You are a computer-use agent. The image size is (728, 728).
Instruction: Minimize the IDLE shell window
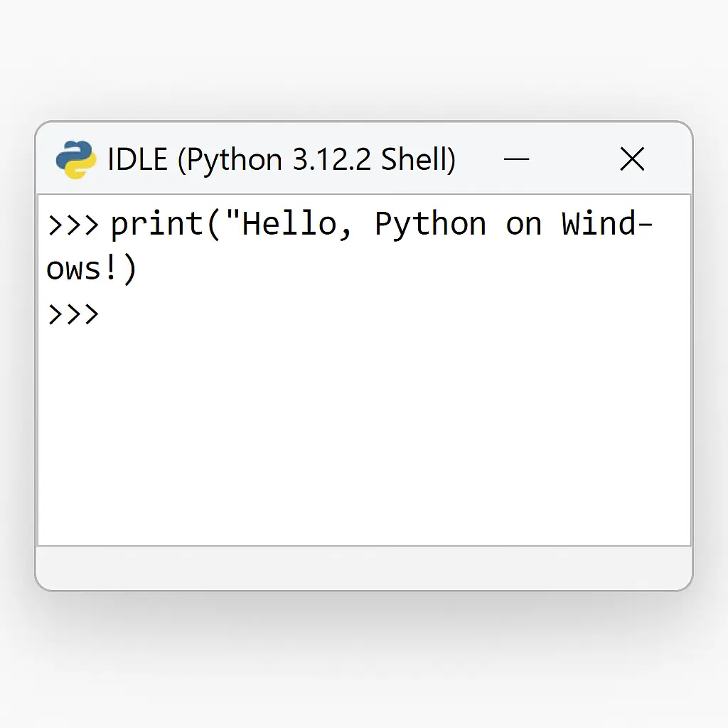coord(516,160)
